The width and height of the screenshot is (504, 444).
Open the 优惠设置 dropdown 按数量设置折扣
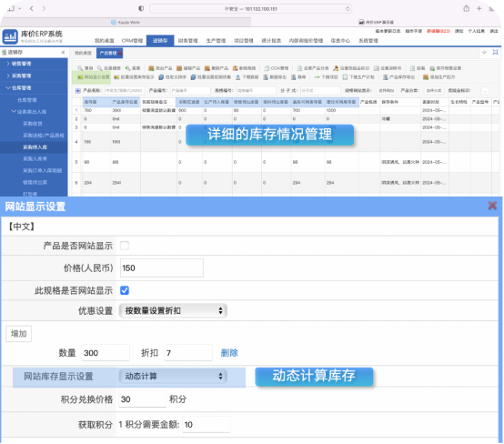tap(173, 310)
